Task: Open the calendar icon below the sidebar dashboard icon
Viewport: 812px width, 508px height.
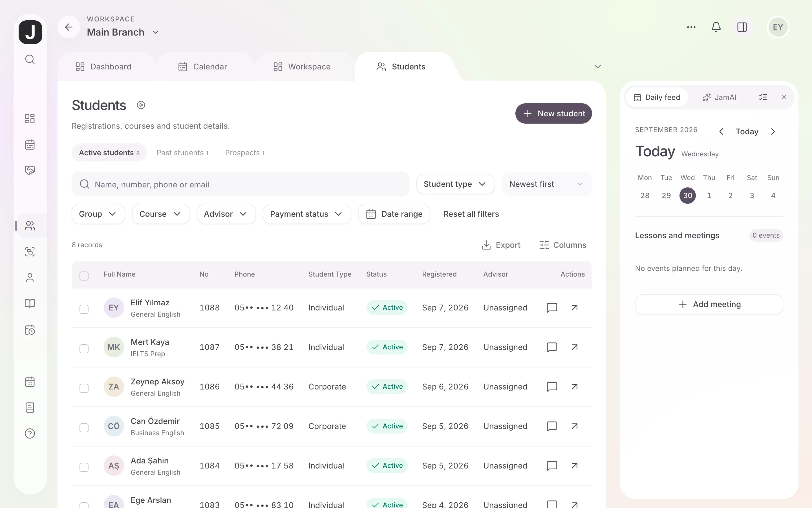Action: (30, 144)
